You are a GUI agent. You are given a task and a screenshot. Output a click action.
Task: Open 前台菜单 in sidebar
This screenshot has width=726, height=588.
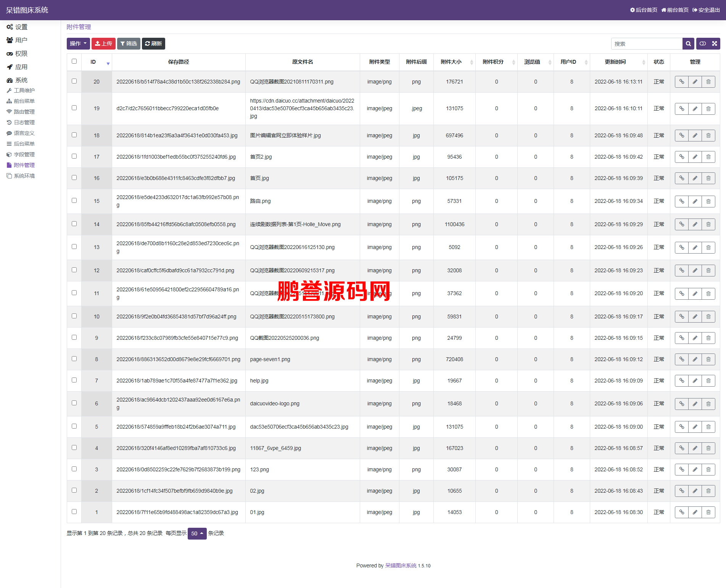[x=21, y=101]
